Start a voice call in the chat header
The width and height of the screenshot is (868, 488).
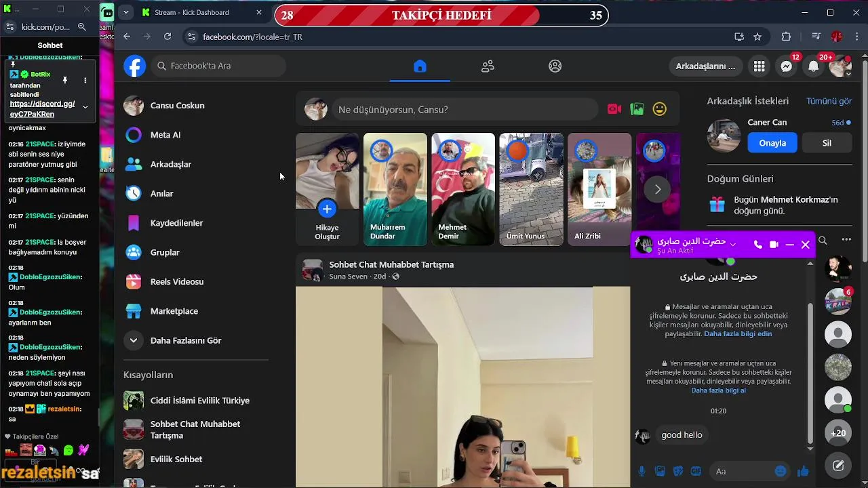[x=758, y=245]
